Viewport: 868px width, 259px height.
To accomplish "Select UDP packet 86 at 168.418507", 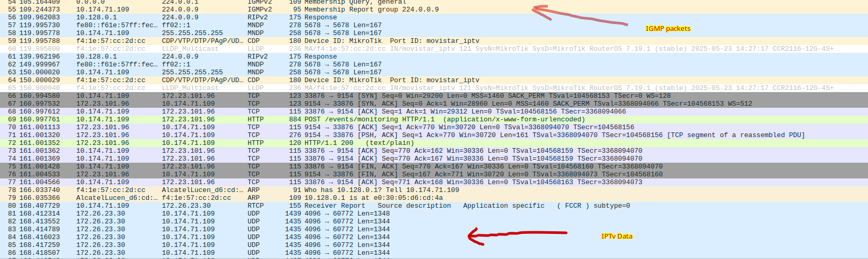I will tap(434, 253).
